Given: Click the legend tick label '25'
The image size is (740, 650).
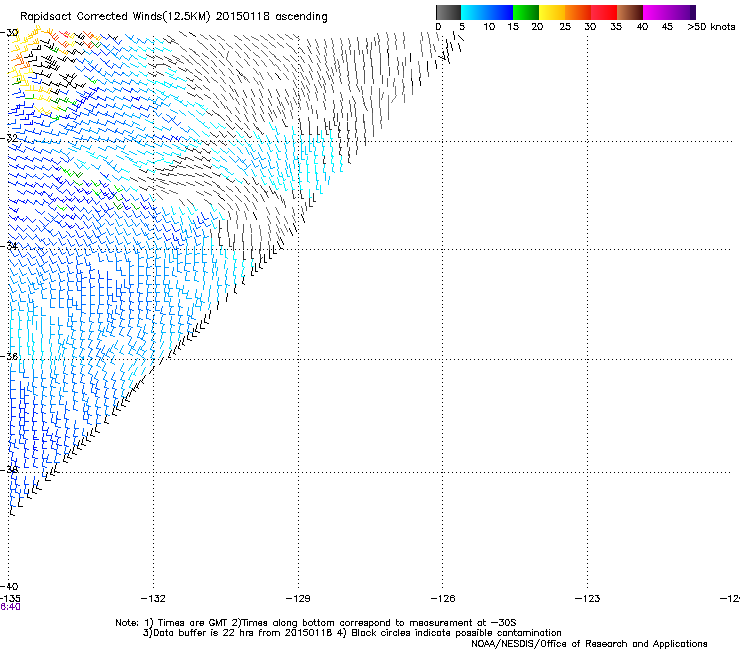Looking at the screenshot, I should (x=565, y=27).
